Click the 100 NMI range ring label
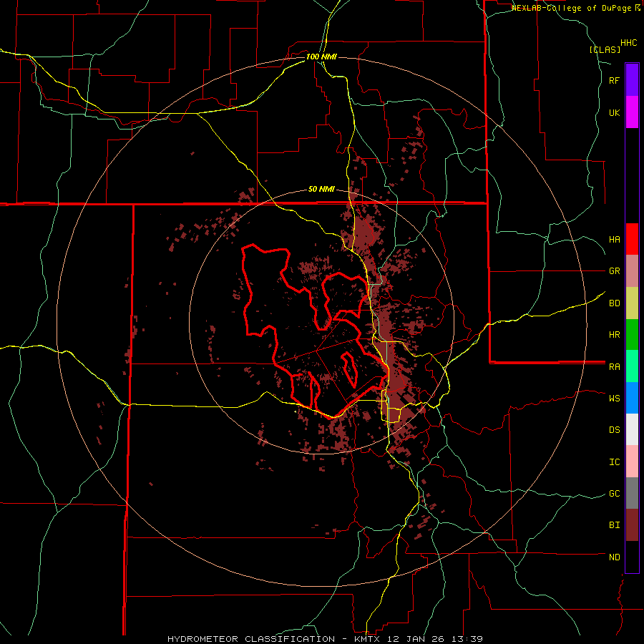Image resolution: width=644 pixels, height=644 pixels. (321, 57)
